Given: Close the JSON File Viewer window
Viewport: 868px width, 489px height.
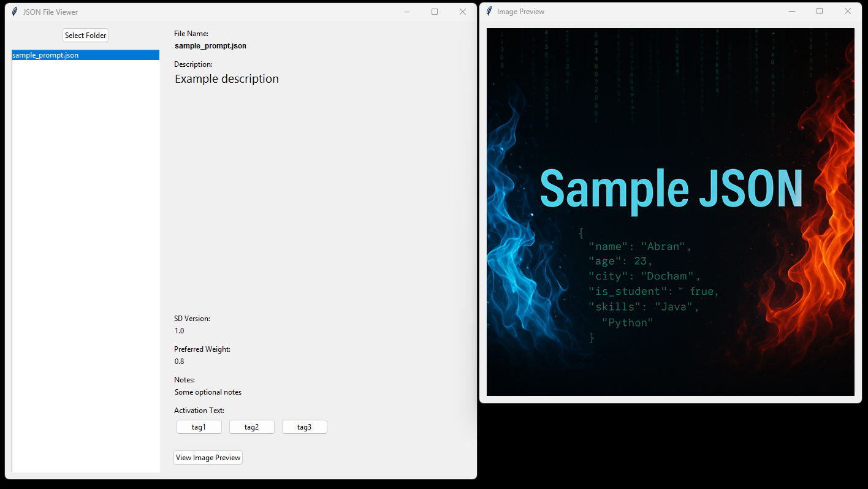Looking at the screenshot, I should click(463, 12).
